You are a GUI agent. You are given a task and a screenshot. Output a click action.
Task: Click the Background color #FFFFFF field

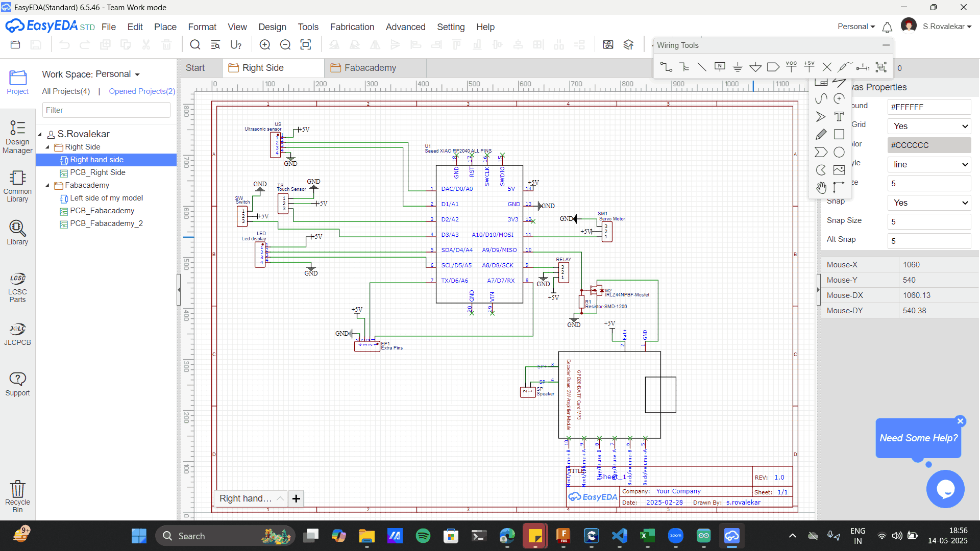[929, 107]
